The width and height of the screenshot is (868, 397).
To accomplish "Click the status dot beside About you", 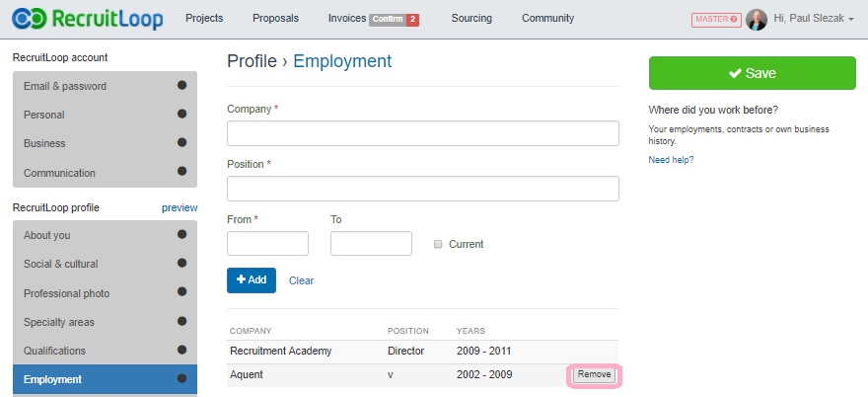I will [x=182, y=234].
